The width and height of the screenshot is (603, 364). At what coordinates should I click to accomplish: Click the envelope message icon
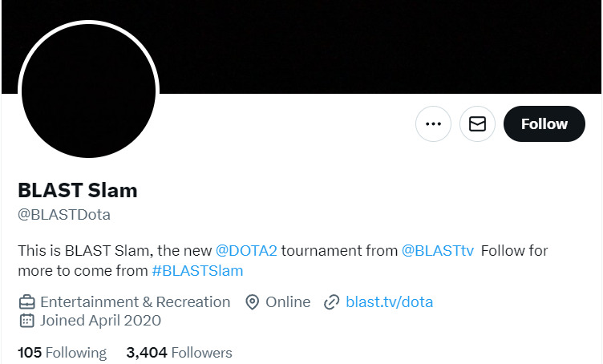coord(477,123)
